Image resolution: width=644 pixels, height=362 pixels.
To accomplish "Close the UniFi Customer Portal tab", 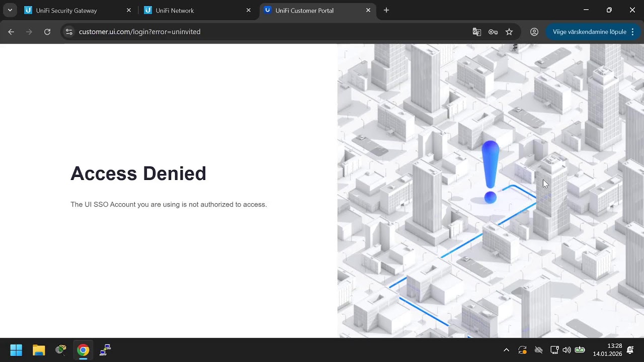I will tap(368, 10).
